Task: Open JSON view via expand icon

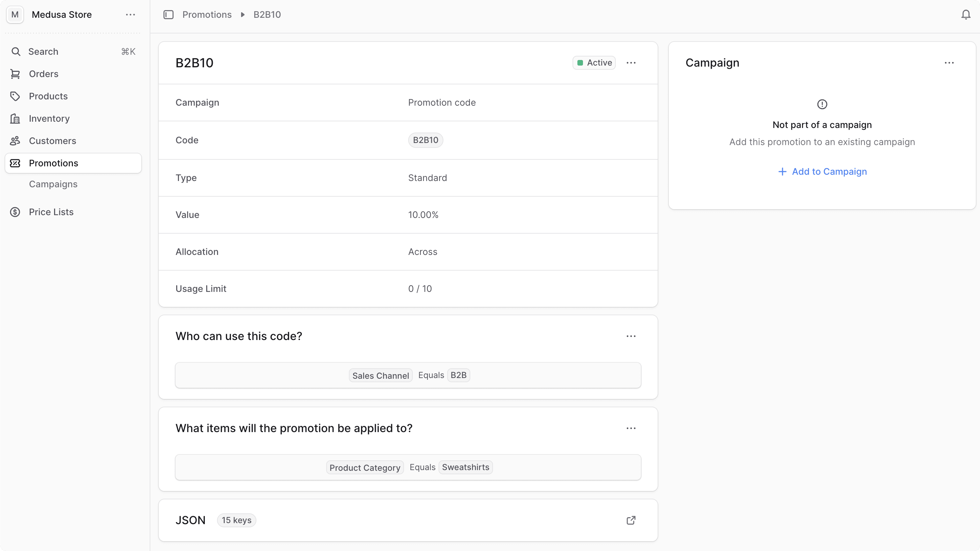Action: pyautogui.click(x=631, y=520)
